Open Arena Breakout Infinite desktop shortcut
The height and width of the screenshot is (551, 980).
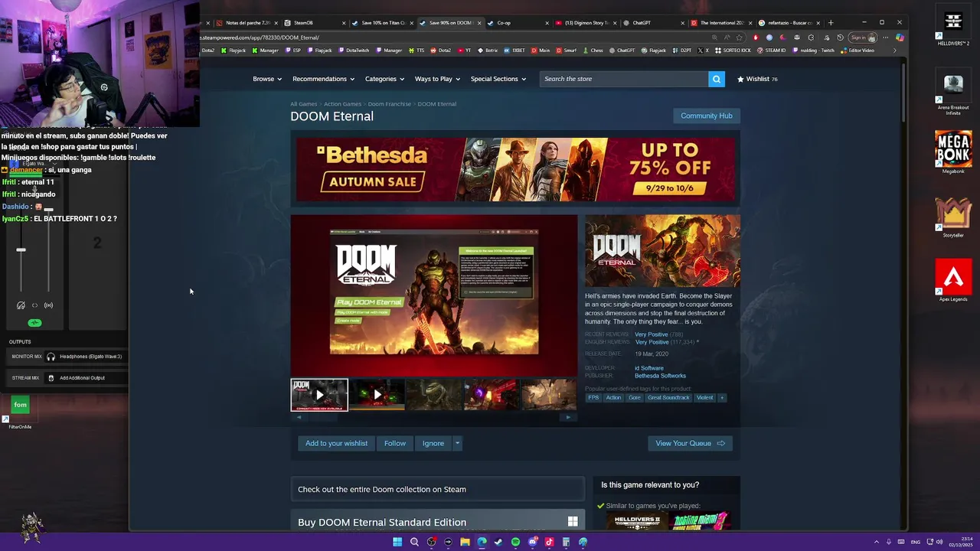coord(953,93)
